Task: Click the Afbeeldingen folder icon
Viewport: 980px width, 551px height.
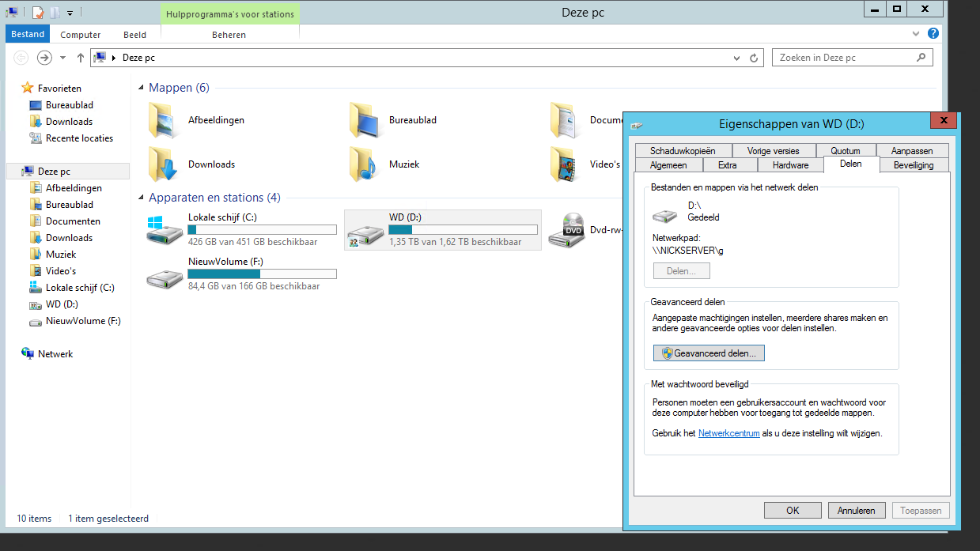Action: pyautogui.click(x=165, y=120)
